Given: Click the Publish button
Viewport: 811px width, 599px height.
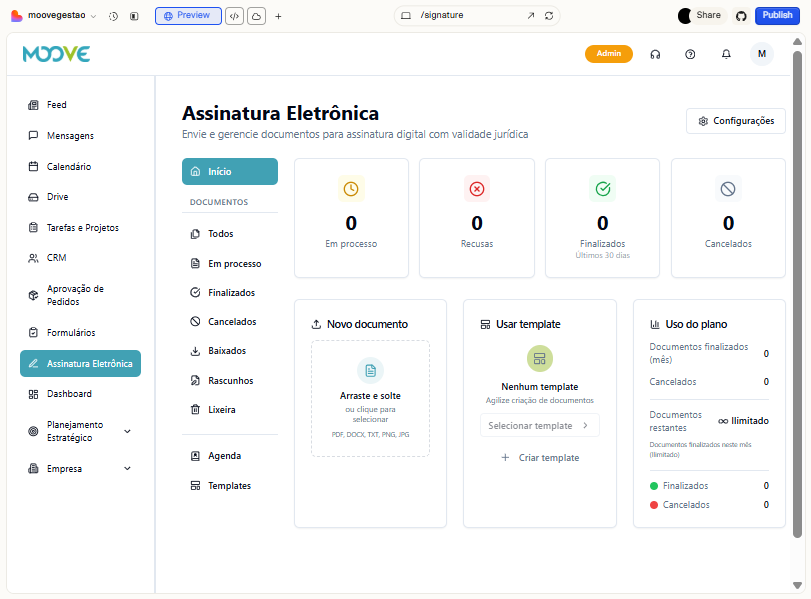Looking at the screenshot, I should 777,16.
